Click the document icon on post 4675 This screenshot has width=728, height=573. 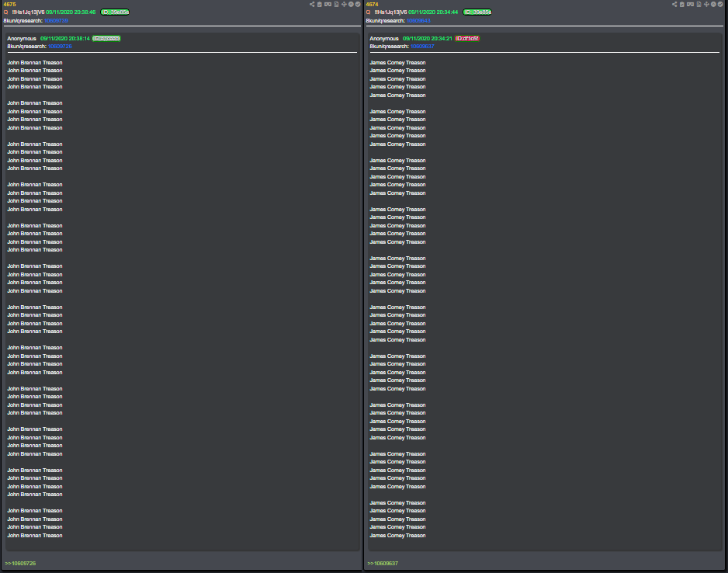click(x=337, y=4)
